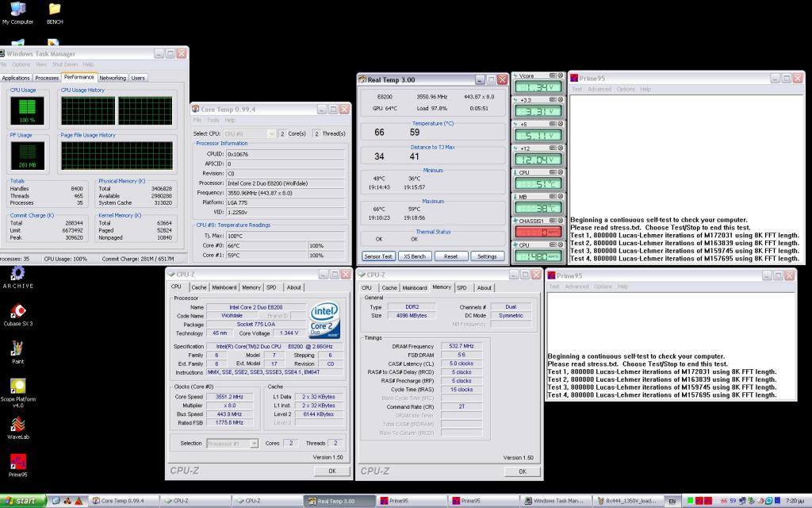Launch Prime95 from the desktop icon

(x=17, y=465)
